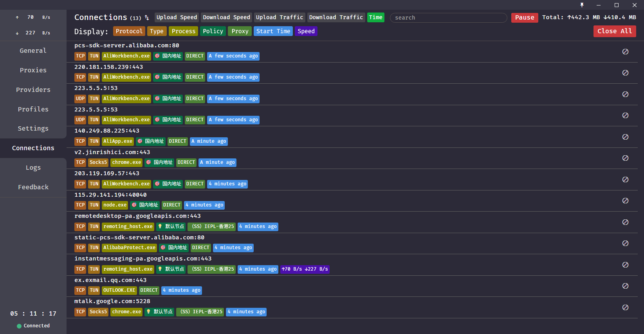
Task: Pause connection updates
Action: [525, 18]
